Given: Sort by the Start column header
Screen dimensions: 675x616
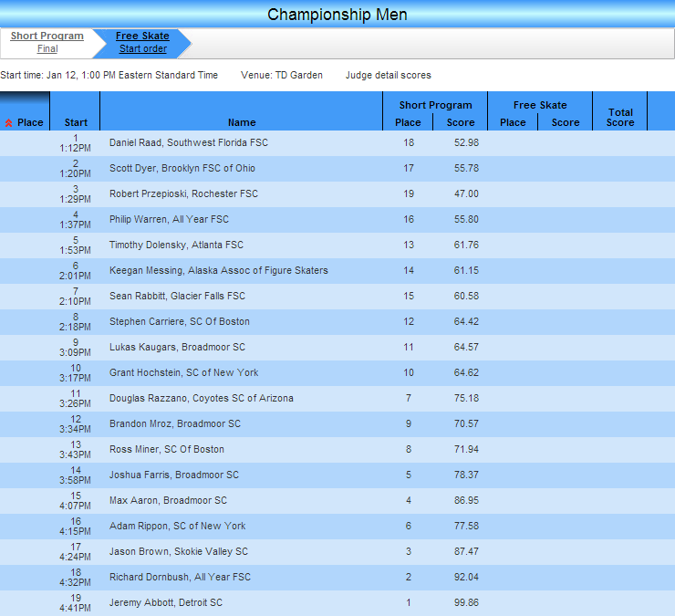Looking at the screenshot, I should tap(76, 122).
